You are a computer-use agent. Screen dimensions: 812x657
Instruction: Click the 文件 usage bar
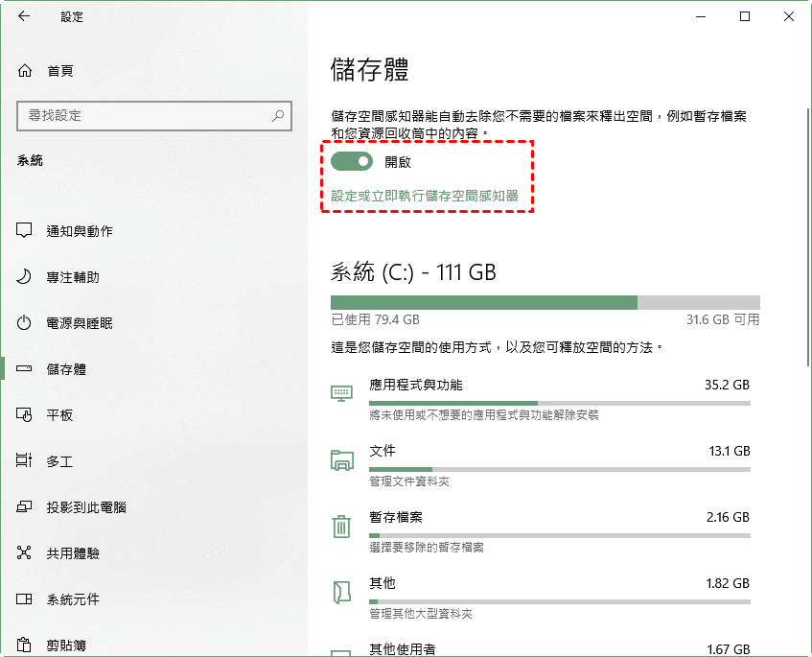coord(560,469)
